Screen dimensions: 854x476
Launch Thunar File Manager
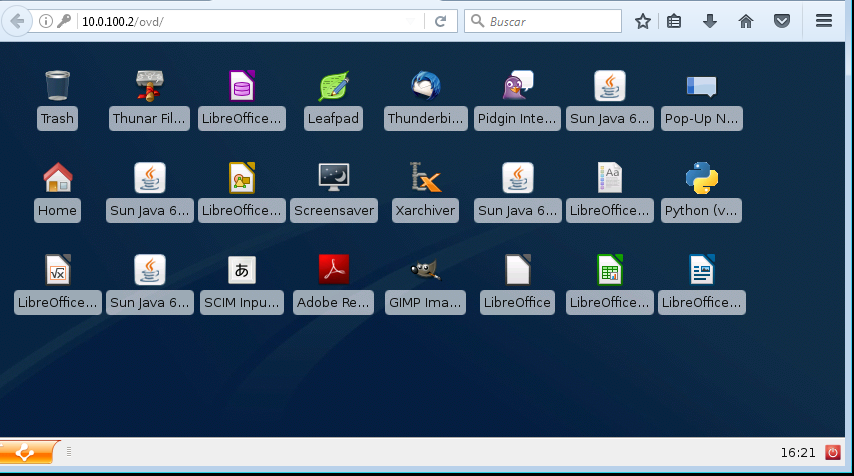(149, 87)
